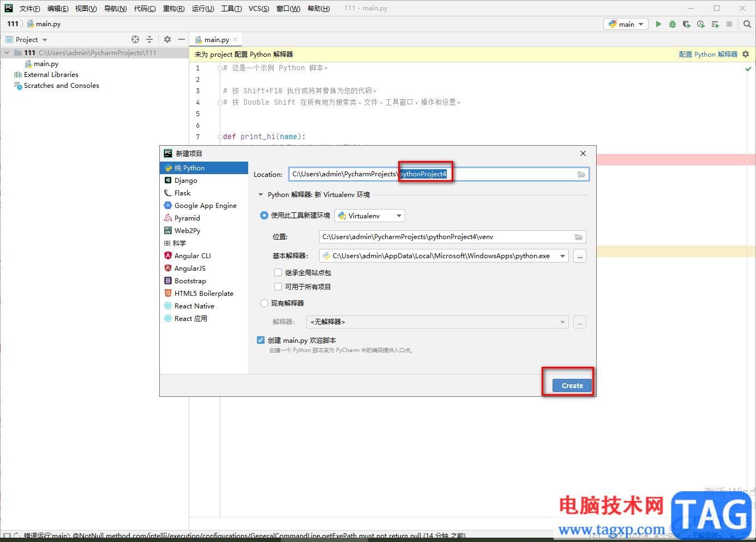Open the Project view dropdown arrow
Screen dimensions: 756x542
click(45, 40)
